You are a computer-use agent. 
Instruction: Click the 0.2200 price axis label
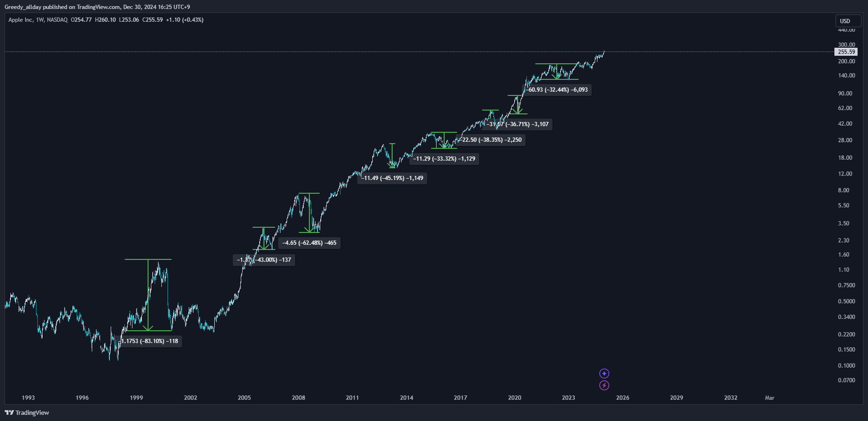(x=846, y=335)
